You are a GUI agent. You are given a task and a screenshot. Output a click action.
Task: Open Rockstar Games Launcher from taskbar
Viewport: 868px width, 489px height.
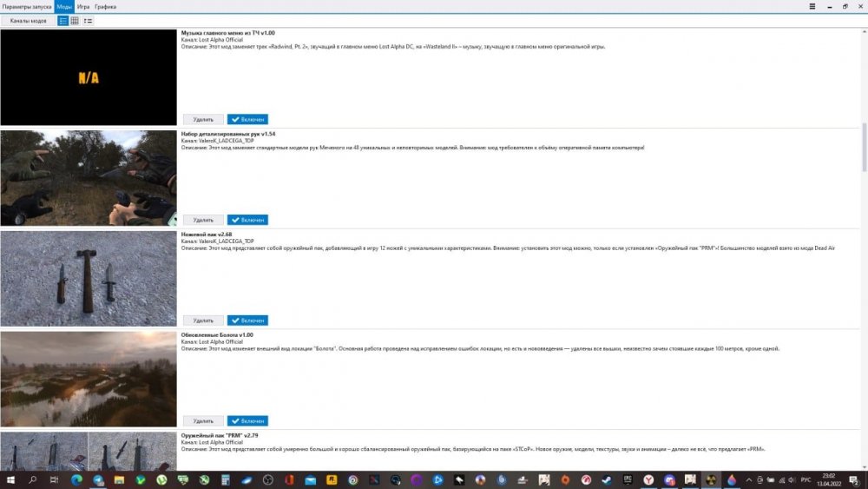click(332, 479)
